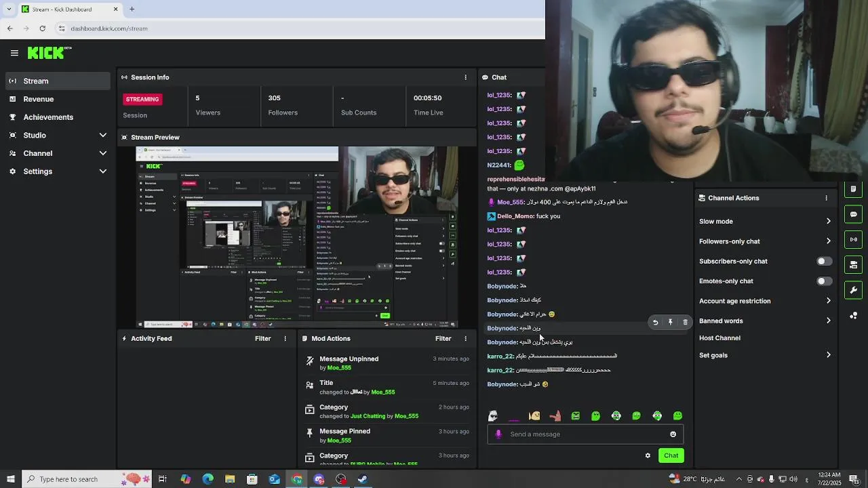868x488 pixels.
Task: Pin the hovered Bobynode chat message
Action: 670,323
